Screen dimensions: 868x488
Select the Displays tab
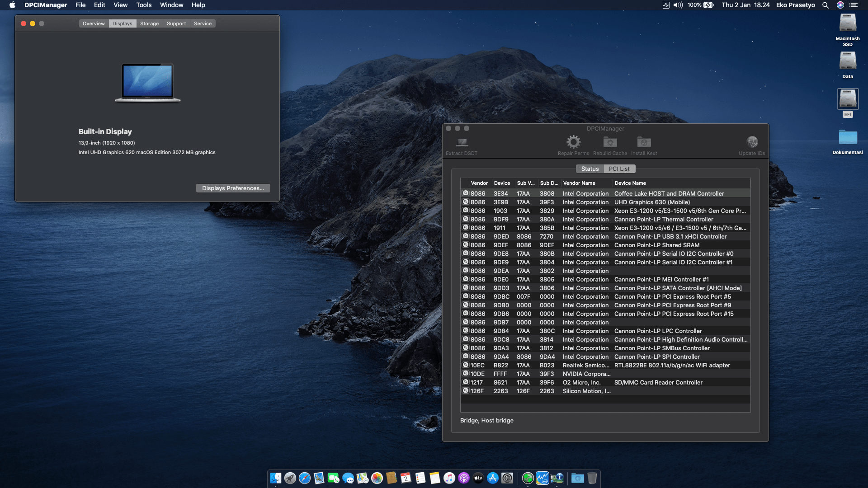(123, 23)
